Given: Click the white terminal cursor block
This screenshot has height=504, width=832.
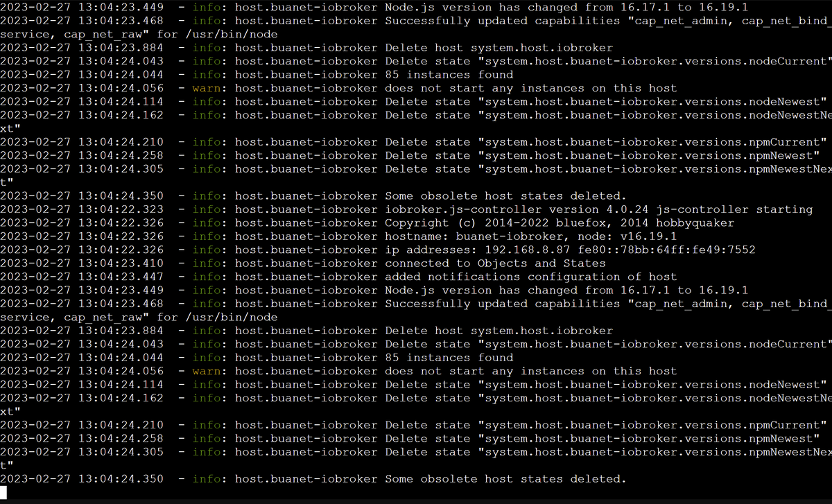Looking at the screenshot, I should [x=3, y=492].
